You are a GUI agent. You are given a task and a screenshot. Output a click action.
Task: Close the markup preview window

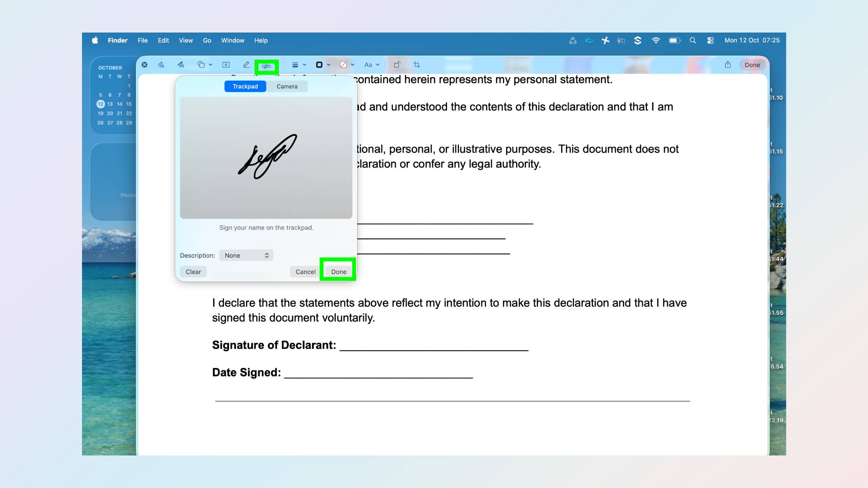145,65
